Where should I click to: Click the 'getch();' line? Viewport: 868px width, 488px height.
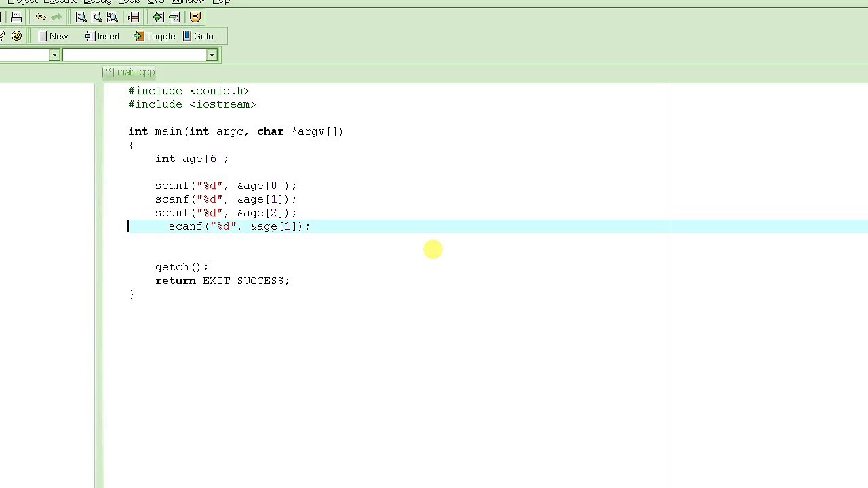click(182, 267)
